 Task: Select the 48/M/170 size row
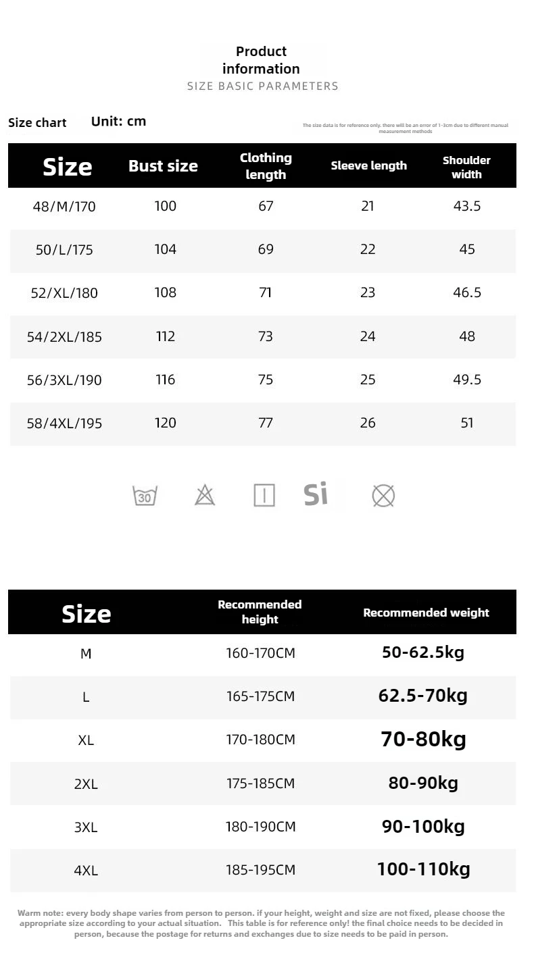click(x=262, y=206)
